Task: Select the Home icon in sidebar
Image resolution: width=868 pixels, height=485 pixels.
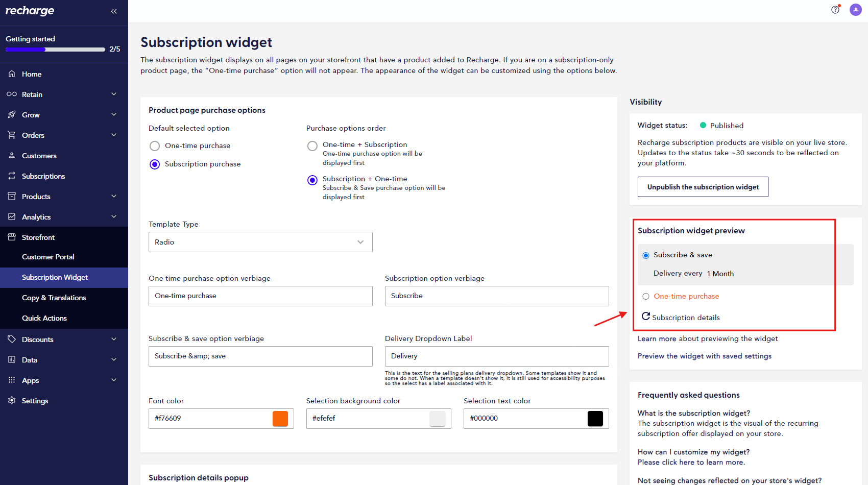Action: [11, 74]
